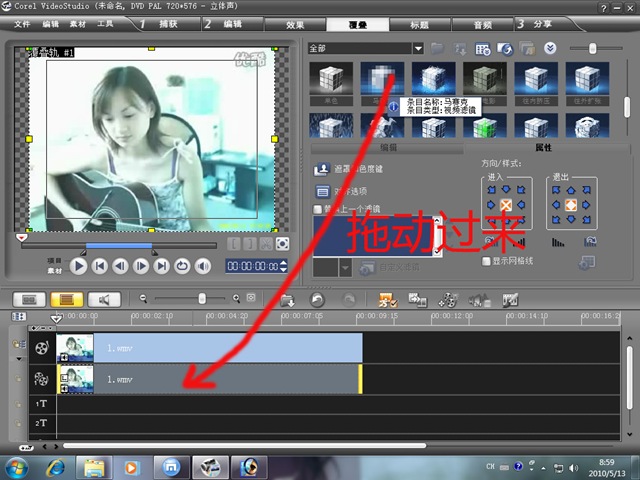
Task: Switch to the 标题 (Title) tab
Action: tap(419, 23)
